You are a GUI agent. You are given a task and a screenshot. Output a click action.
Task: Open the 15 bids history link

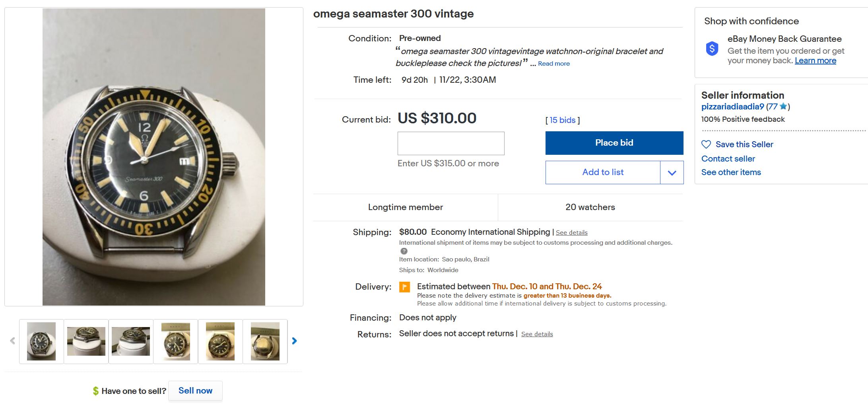(562, 120)
